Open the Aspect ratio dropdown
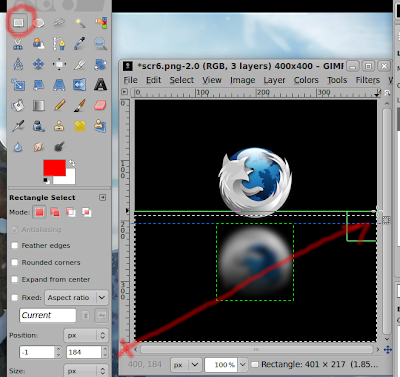Screen dimensions: 400x377 tap(77, 298)
